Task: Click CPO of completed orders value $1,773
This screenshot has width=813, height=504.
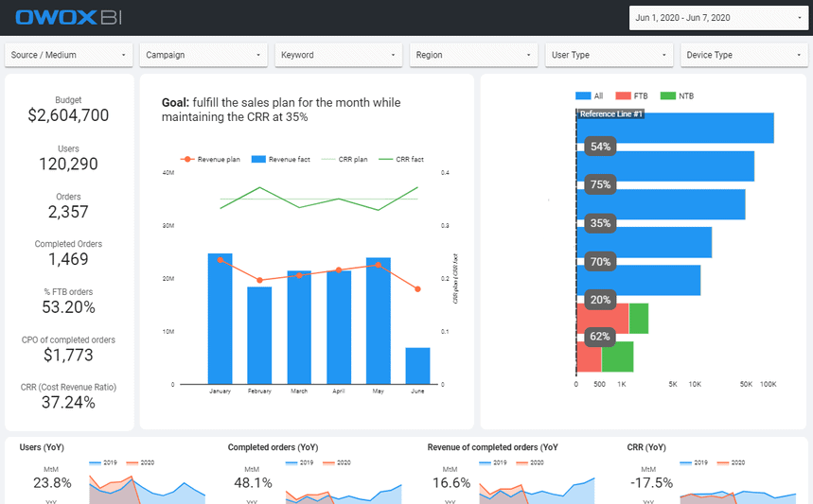Action: 68,355
